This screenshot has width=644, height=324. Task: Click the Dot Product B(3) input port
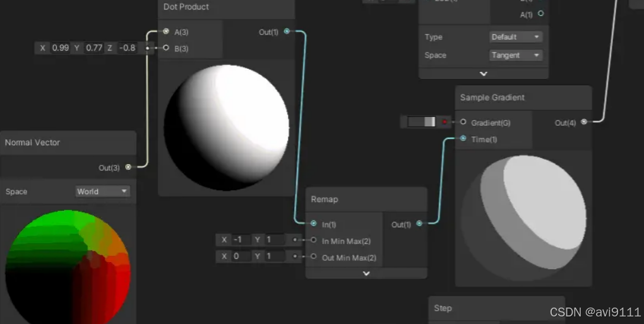(166, 47)
